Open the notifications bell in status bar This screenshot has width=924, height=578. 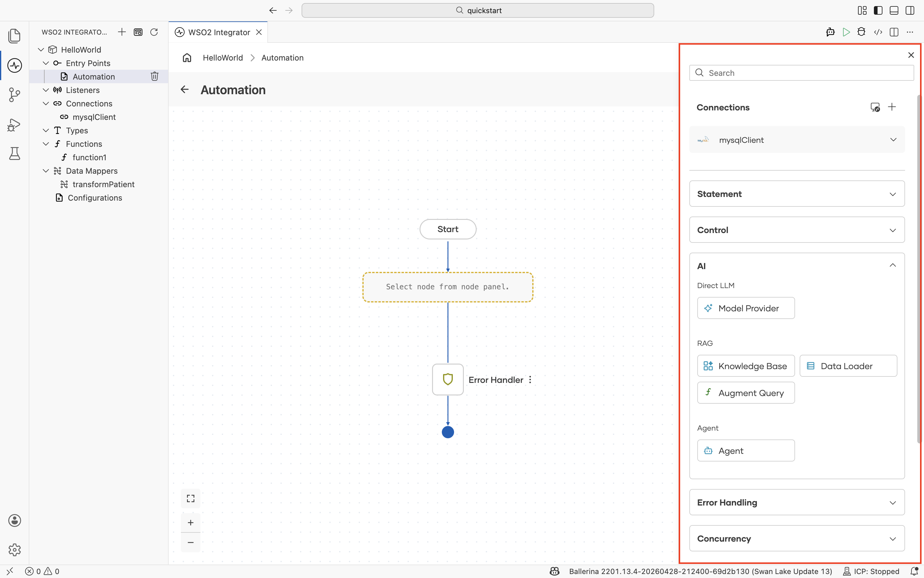coord(914,571)
